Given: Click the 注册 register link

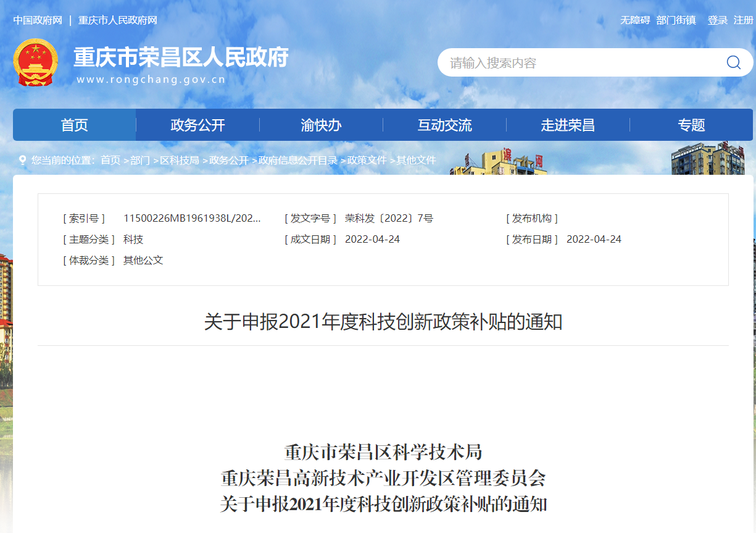Looking at the screenshot, I should click(743, 20).
